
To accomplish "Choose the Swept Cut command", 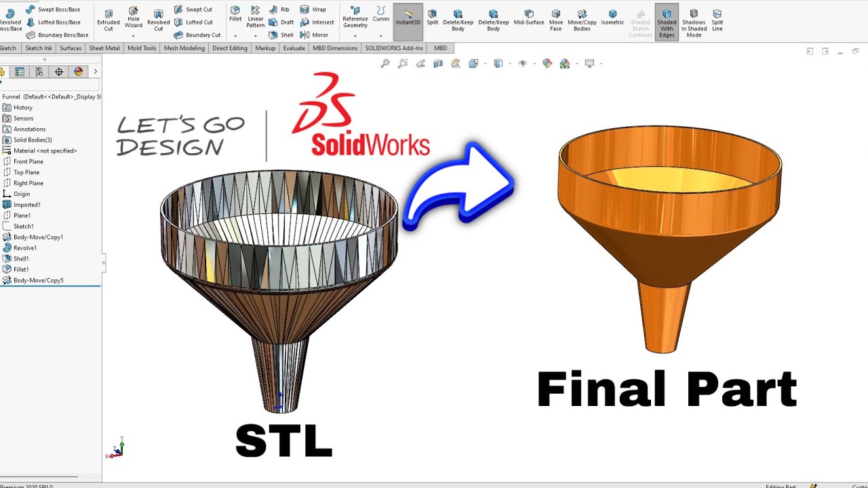I will pyautogui.click(x=193, y=9).
